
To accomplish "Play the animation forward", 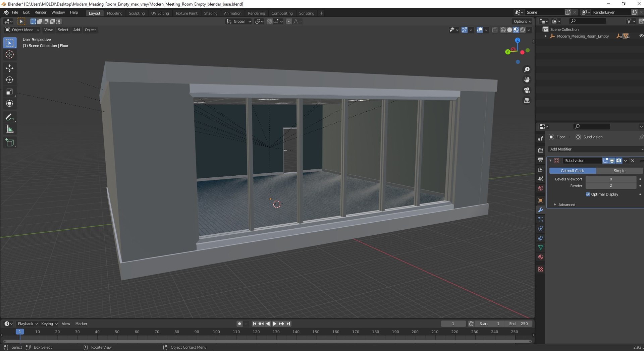I will coord(274,324).
